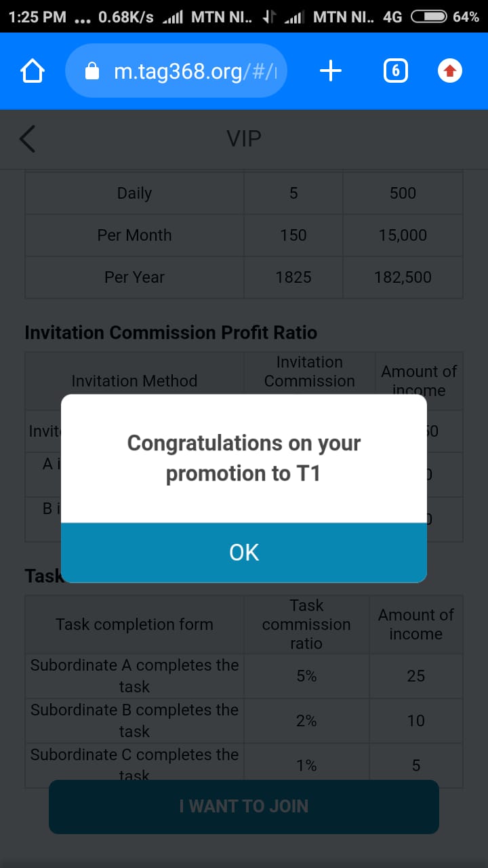Click the padlock icon in address bar
The height and width of the screenshot is (868, 488).
[x=93, y=71]
